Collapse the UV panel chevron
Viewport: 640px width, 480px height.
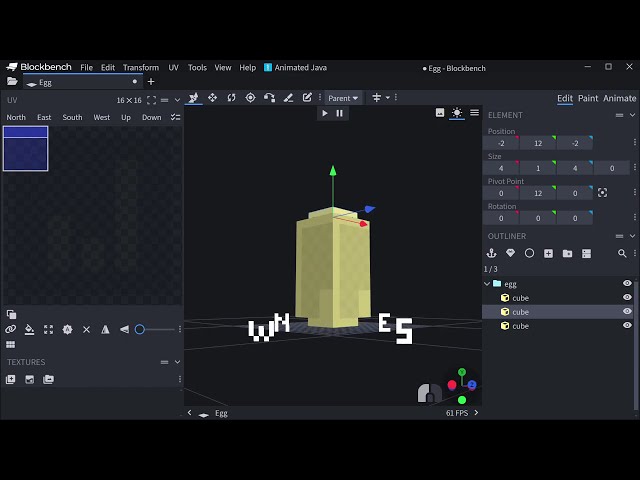point(177,100)
